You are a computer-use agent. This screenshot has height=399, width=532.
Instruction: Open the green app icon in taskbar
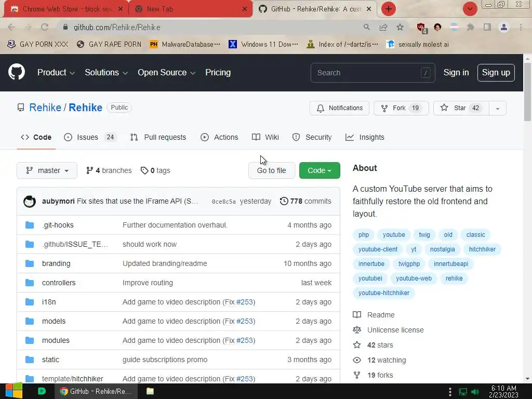point(42,391)
